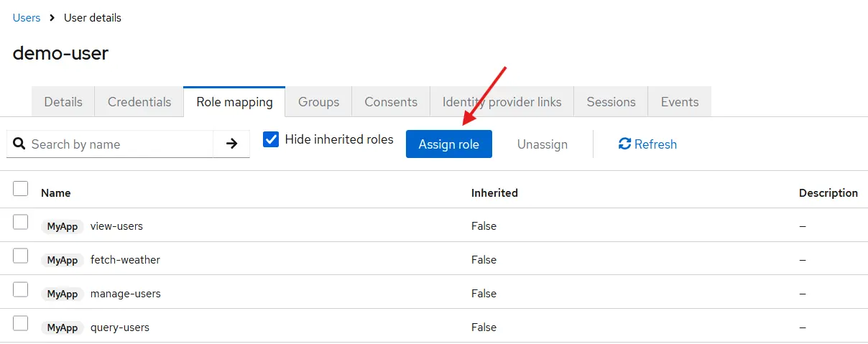868x344 pixels.
Task: Toggle the Hide inherited roles checkbox
Action: click(271, 139)
